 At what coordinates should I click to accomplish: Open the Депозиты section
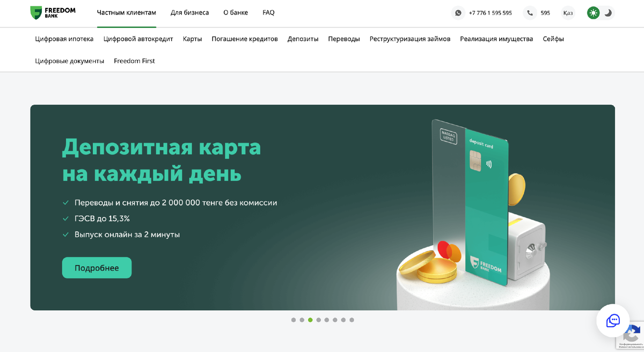pos(303,39)
